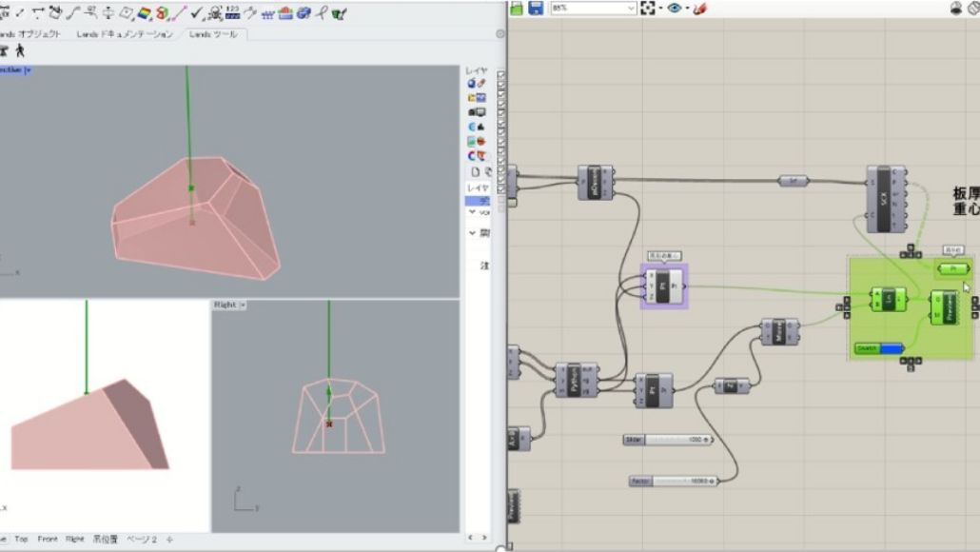The height and width of the screenshot is (552, 980).
Task: Click the Zoom Extents icon on canvas toolbar
Action: pos(649,8)
